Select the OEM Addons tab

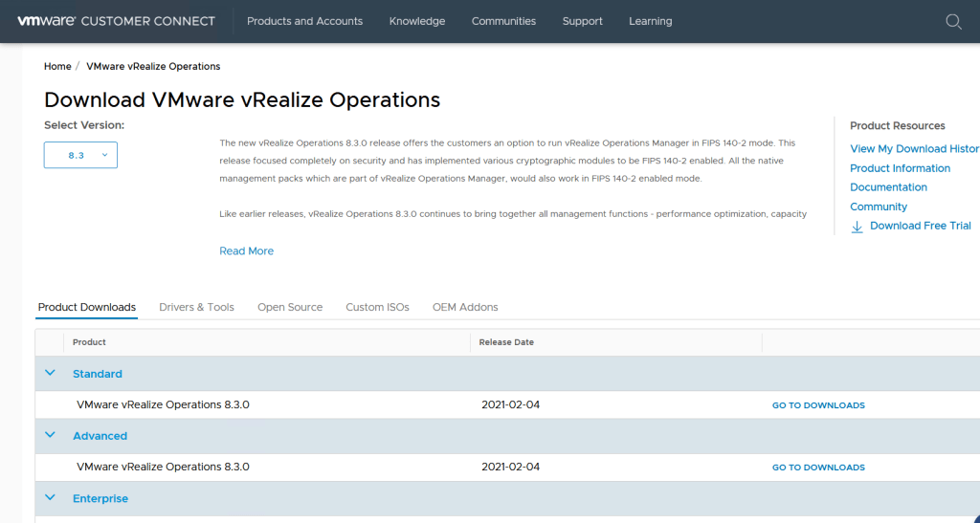[465, 307]
